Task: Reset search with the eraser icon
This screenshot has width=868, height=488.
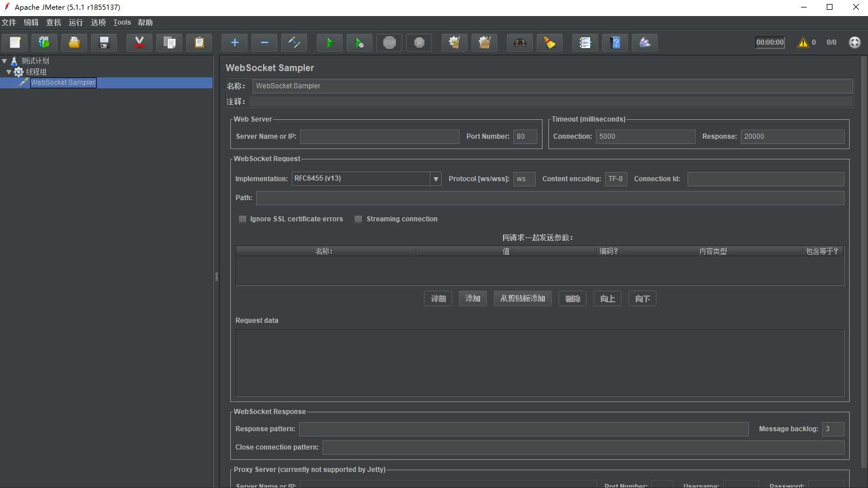Action: pos(549,42)
